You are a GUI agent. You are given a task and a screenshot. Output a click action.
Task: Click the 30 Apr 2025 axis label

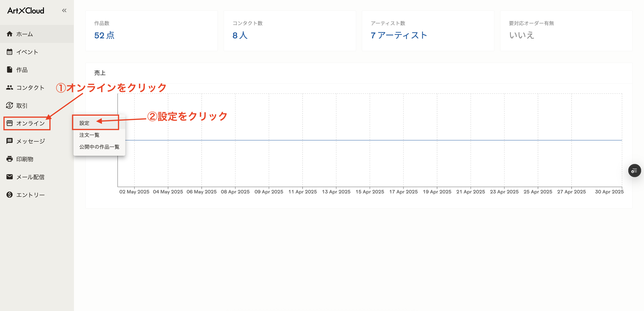tap(609, 192)
